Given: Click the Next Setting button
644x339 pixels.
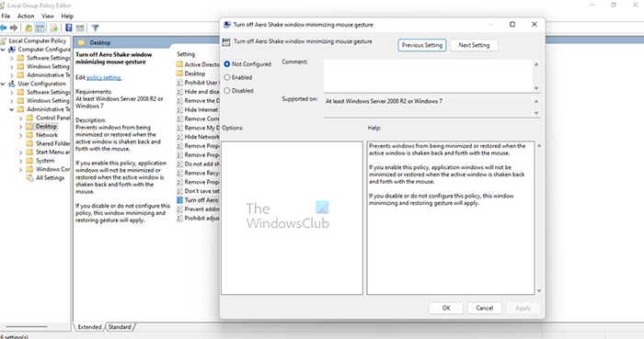Looking at the screenshot, I should click(x=474, y=45).
